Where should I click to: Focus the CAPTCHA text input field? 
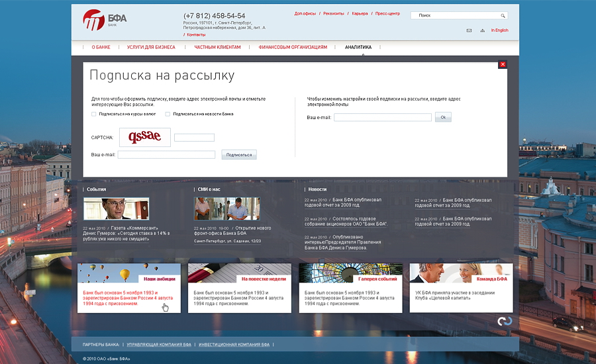click(x=194, y=138)
